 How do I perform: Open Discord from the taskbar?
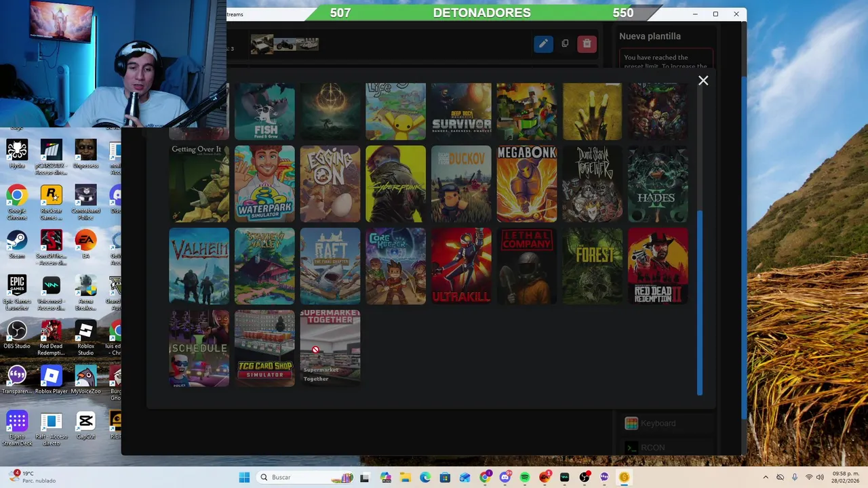pyautogui.click(x=505, y=477)
